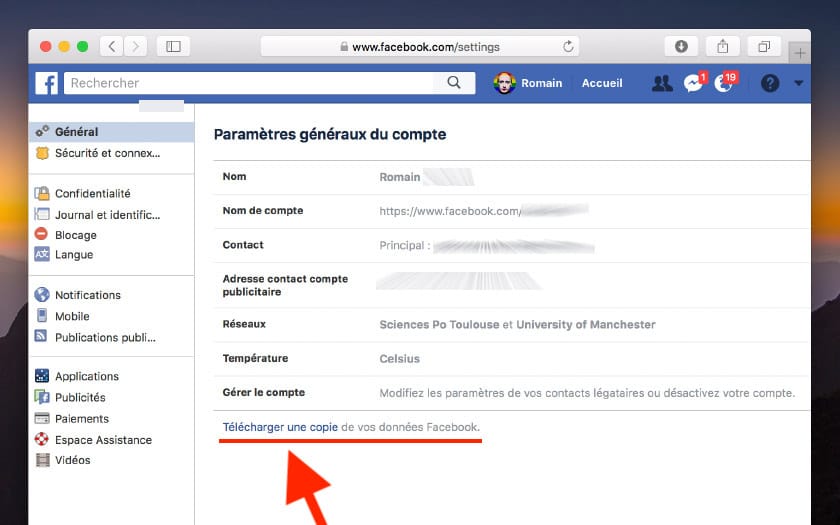Click the Sécurité shield badge icon
840x525 pixels.
coord(42,153)
